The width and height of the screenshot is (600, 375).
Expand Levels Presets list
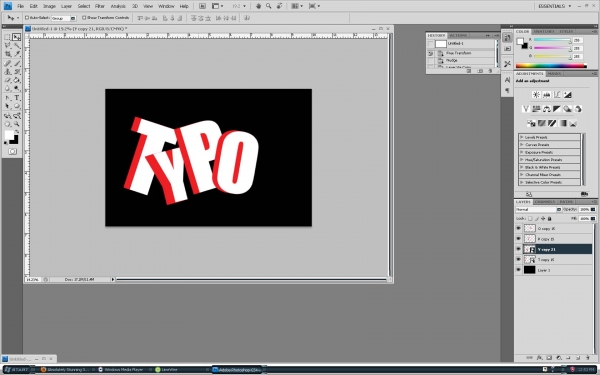pos(522,137)
